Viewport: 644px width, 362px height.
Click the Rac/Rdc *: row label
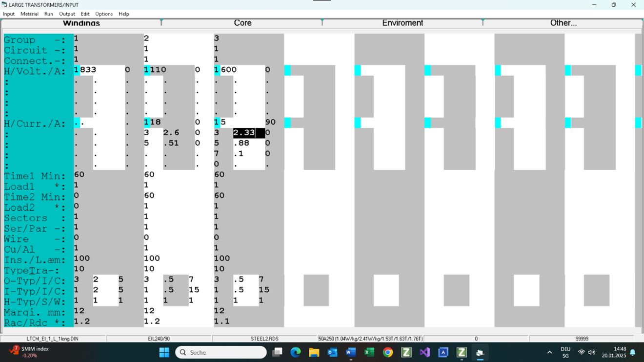[x=34, y=323]
